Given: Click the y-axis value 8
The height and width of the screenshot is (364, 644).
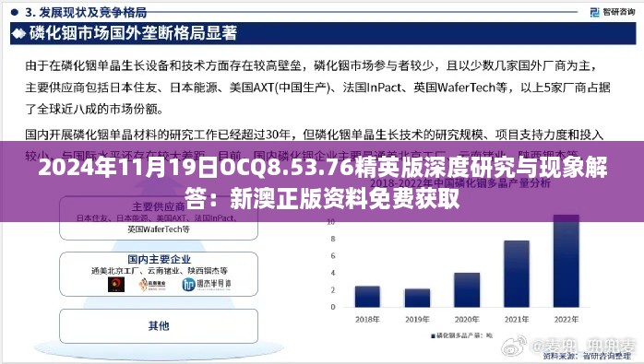Looking at the screenshot, I should (333, 239).
